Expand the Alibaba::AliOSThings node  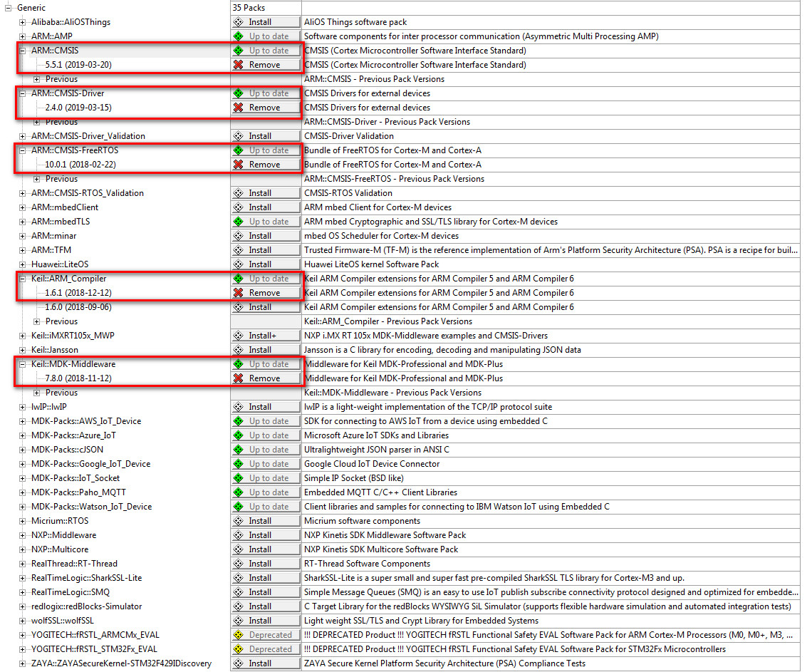pyautogui.click(x=22, y=22)
